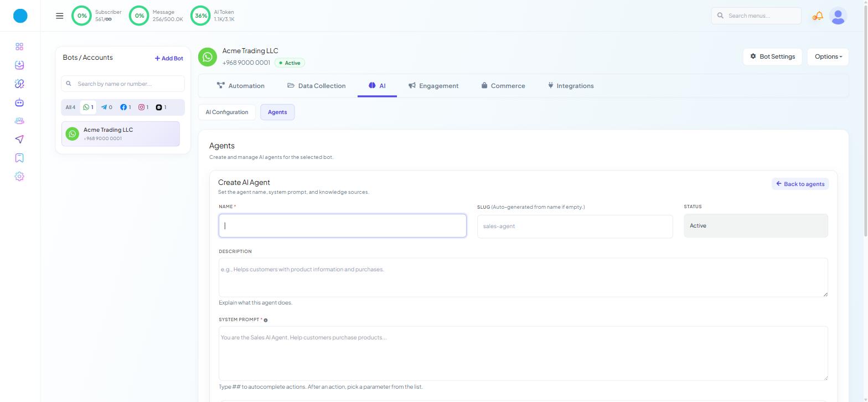Click the Explain what this agent does hint
The image size is (868, 402).
(255, 303)
